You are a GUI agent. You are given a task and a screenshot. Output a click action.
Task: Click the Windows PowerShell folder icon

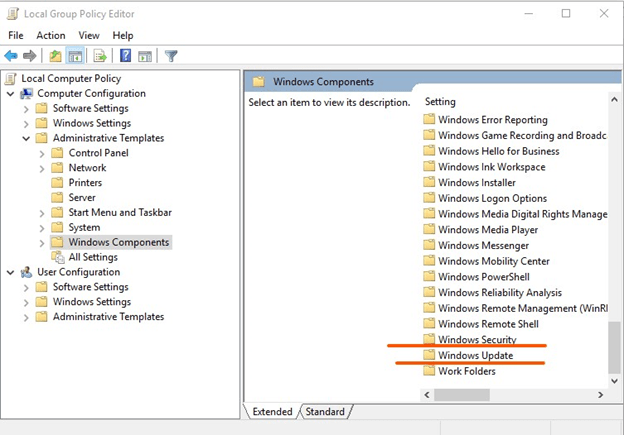pos(429,276)
